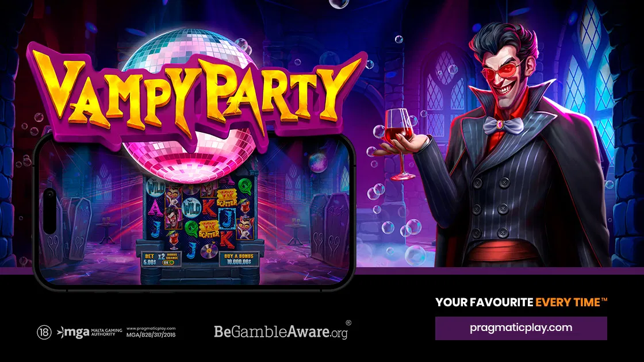The height and width of the screenshot is (362, 644).
Task: Click the vampire's red wine glass
Action: [399, 144]
